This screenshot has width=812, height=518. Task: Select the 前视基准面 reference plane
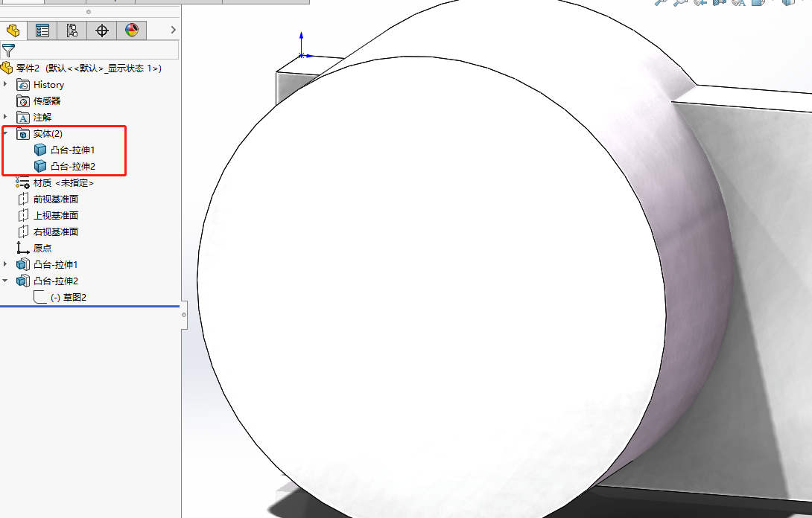pos(54,199)
